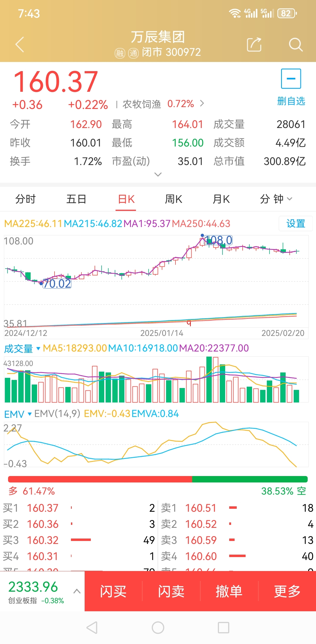The width and height of the screenshot is (316, 644).
Task: Switch to 月K tab
Action: (x=221, y=199)
